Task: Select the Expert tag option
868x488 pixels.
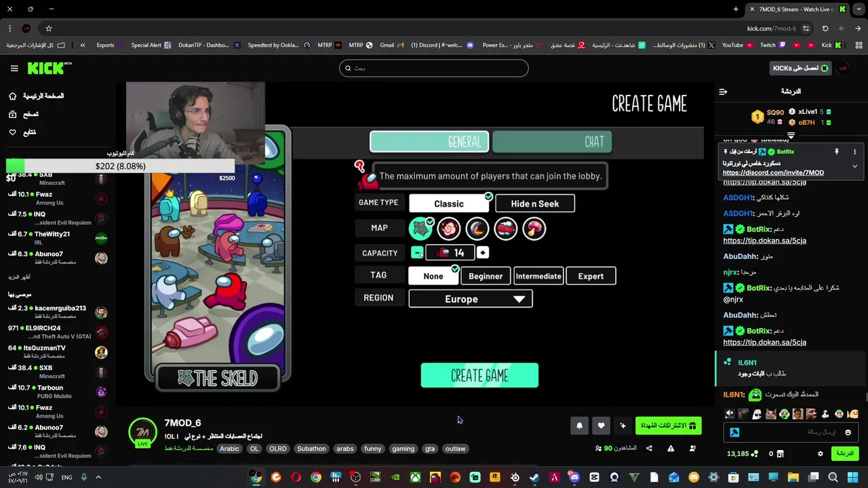Action: pyautogui.click(x=591, y=276)
